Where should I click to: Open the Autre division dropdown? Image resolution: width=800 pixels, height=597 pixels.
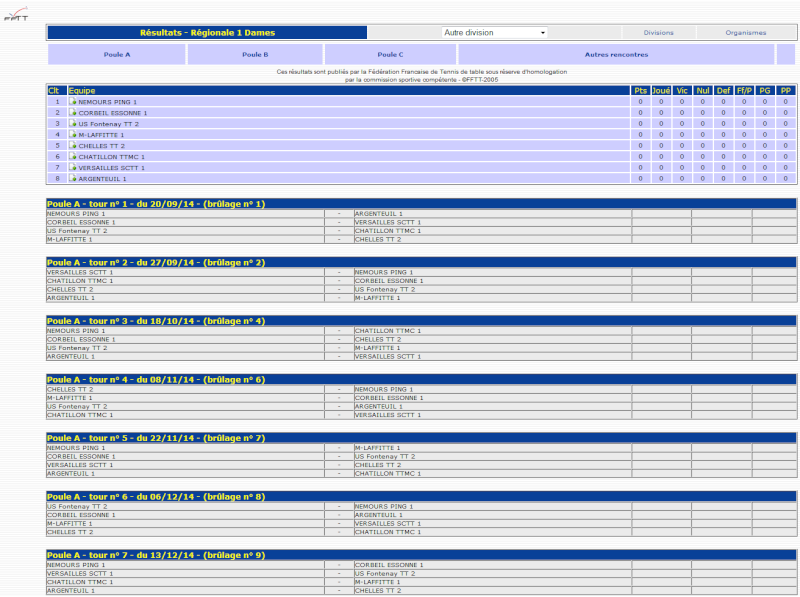tap(494, 33)
